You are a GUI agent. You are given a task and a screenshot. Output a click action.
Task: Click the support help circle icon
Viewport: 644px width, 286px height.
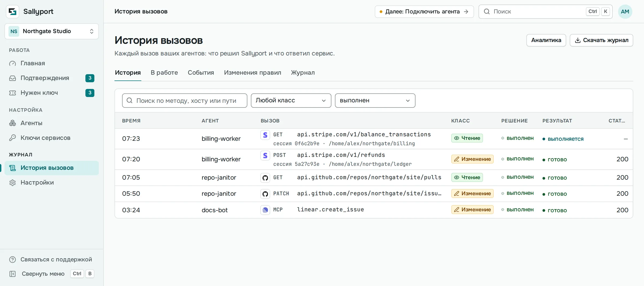[x=13, y=259]
